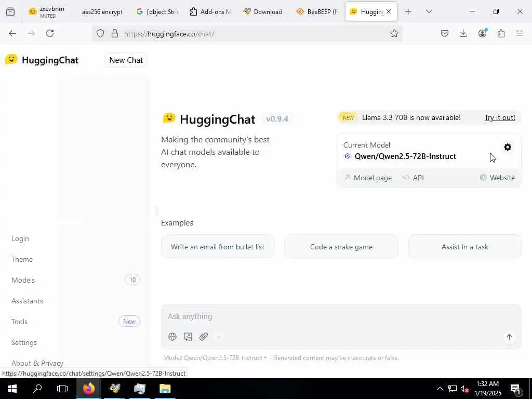This screenshot has height=399, width=532.
Task: Open Model page link
Action: coord(368,178)
